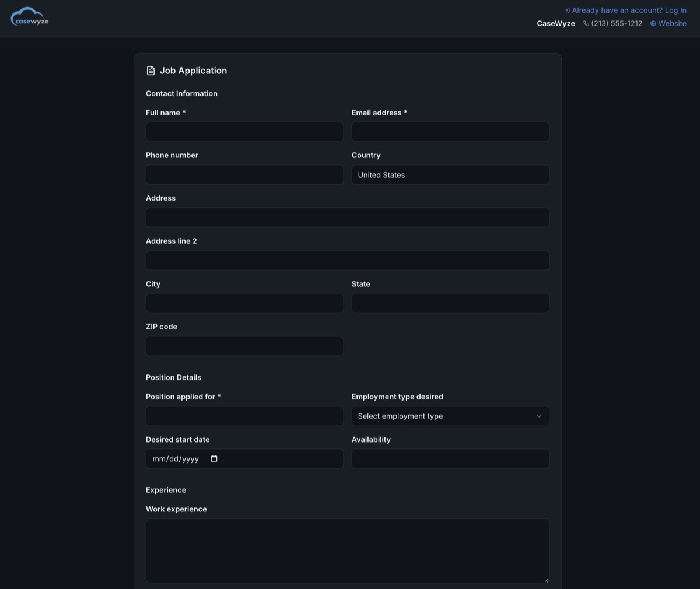Focus the Phone number field
Screen dimensions: 700x589
(x=244, y=175)
